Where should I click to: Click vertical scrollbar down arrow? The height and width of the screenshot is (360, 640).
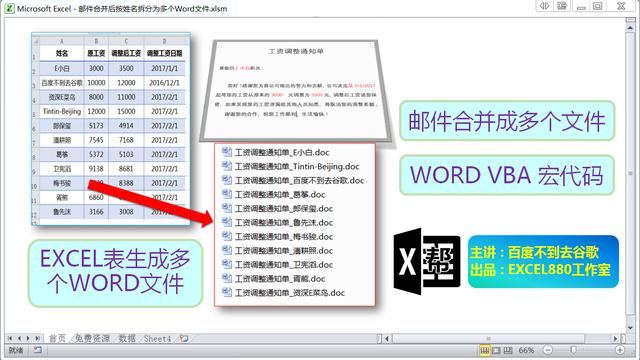click(x=630, y=328)
